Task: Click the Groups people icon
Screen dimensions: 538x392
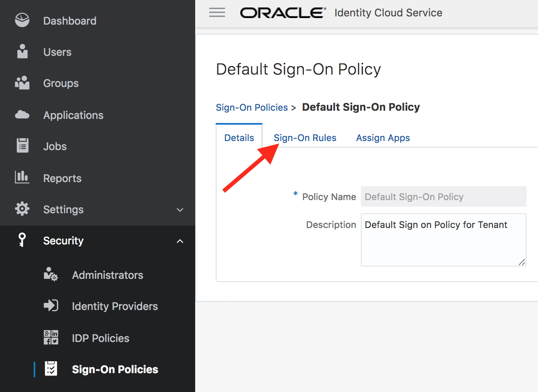Action: pyautogui.click(x=22, y=83)
